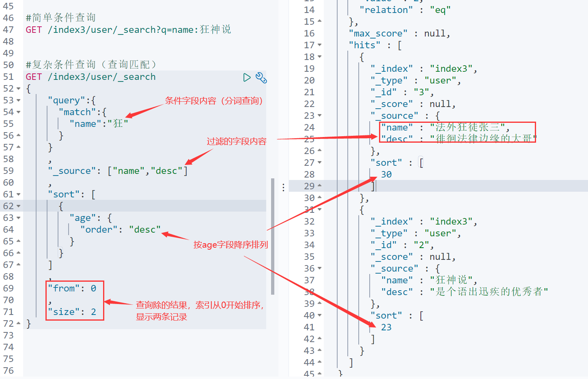
Task: Fold the "match" block at line 54
Action: tap(19, 112)
